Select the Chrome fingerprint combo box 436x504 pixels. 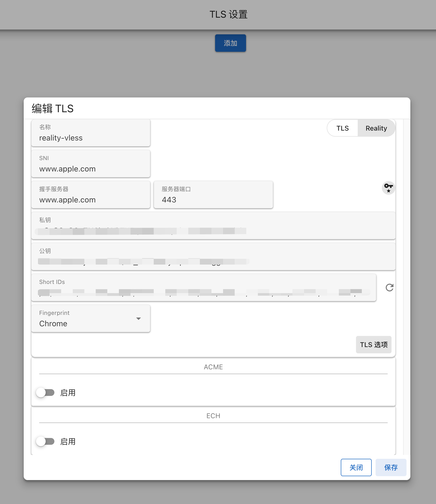[x=91, y=319]
